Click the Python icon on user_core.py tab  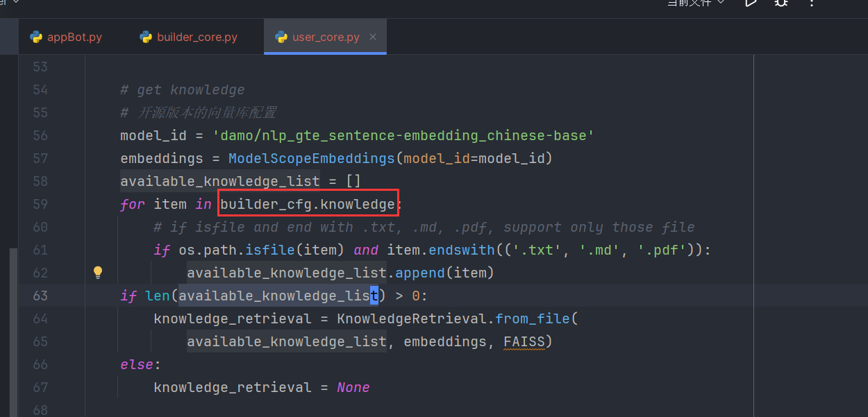281,37
